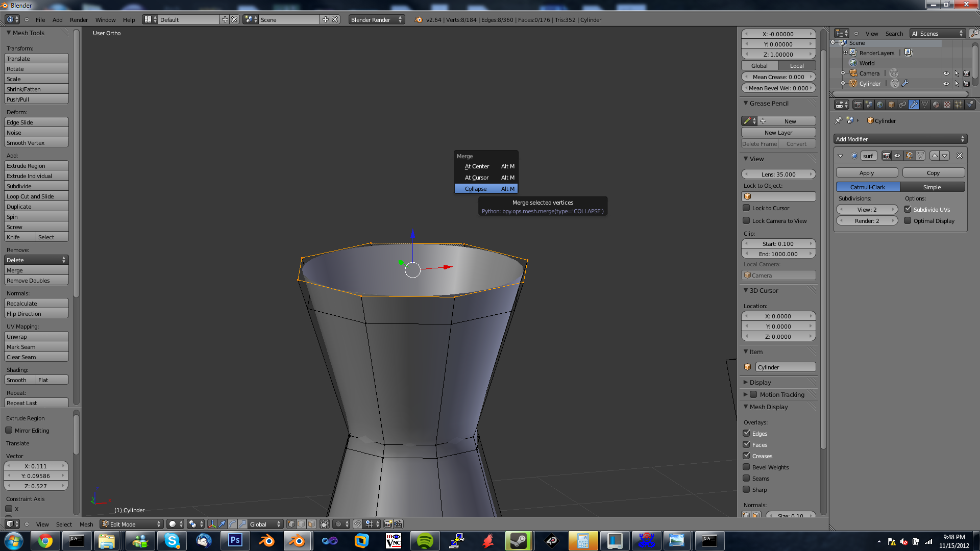Open the File menu
This screenshot has width=980, height=551.
point(40,19)
